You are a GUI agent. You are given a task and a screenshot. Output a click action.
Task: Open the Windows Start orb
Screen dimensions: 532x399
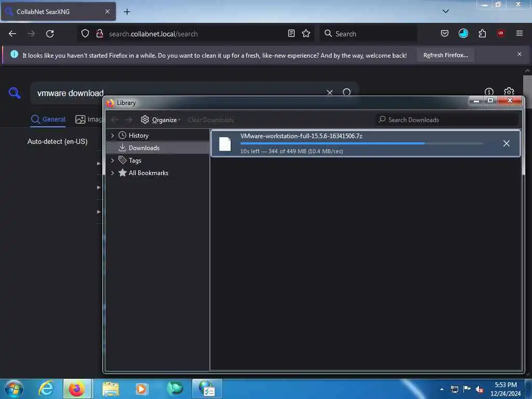pyautogui.click(x=14, y=389)
